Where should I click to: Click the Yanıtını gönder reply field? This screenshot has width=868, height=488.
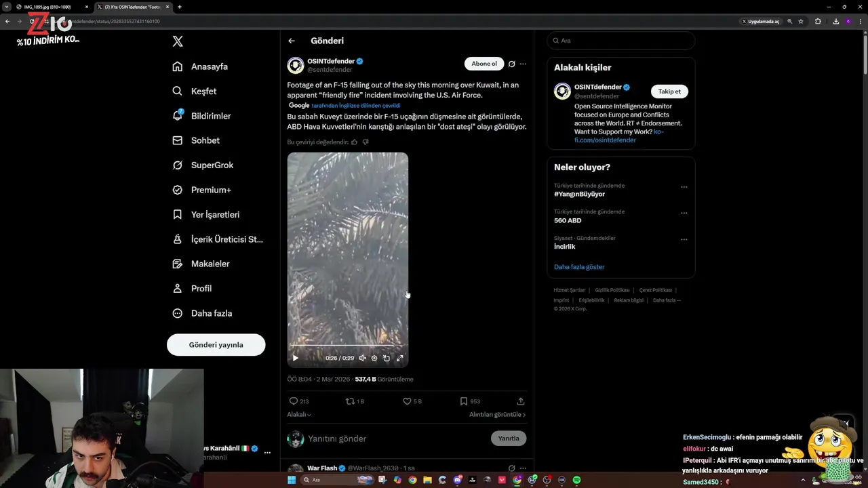click(x=397, y=439)
